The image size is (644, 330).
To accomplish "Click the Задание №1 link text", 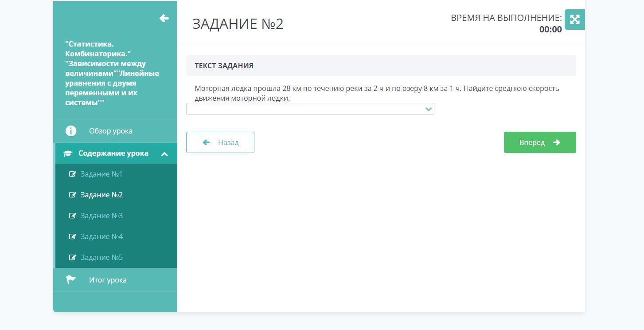I will click(101, 174).
